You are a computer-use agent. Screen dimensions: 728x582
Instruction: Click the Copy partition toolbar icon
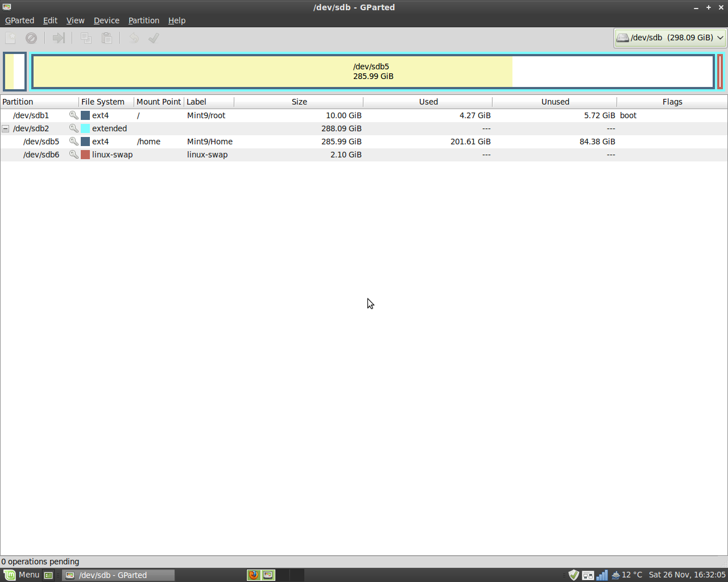(86, 38)
